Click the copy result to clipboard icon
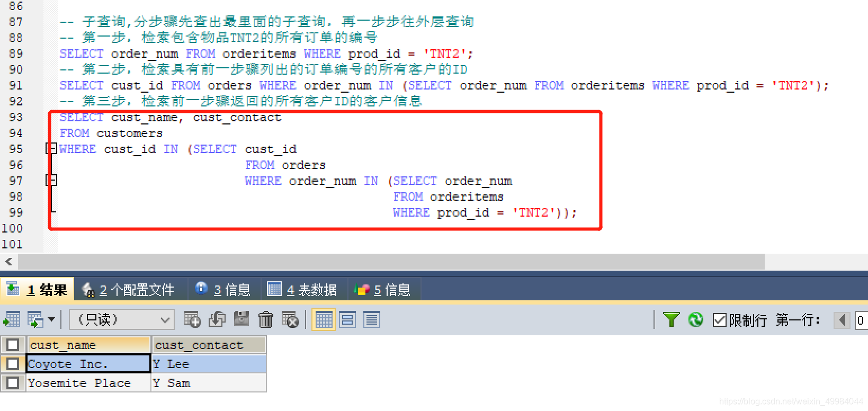Viewport: 868px width, 411px height. tap(35, 320)
